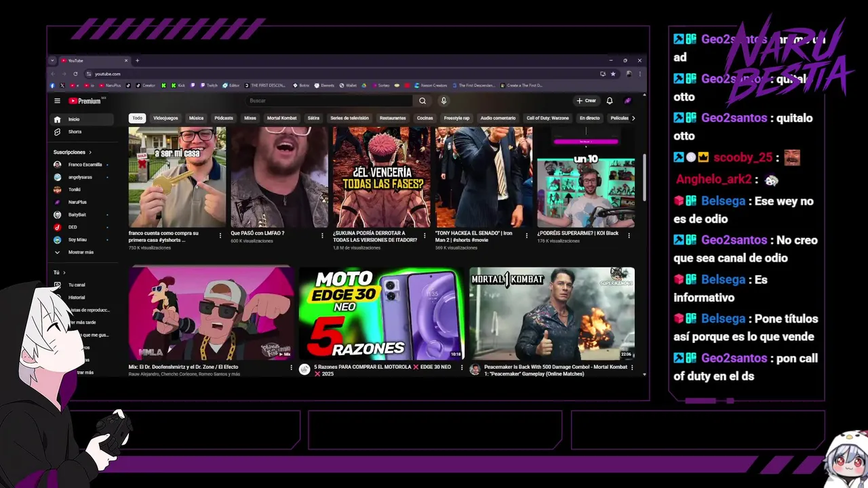
Task: Click the YouTube Premium logo
Action: (x=85, y=101)
